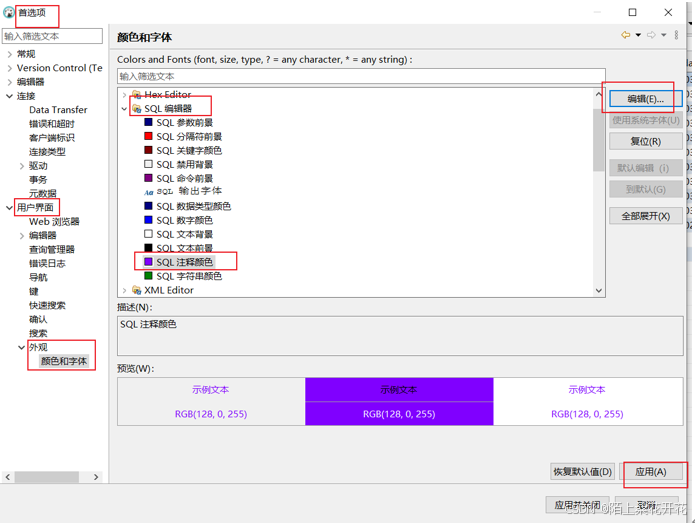Click the forward arrow navigation icon
This screenshot has height=523, width=695.
651,35
